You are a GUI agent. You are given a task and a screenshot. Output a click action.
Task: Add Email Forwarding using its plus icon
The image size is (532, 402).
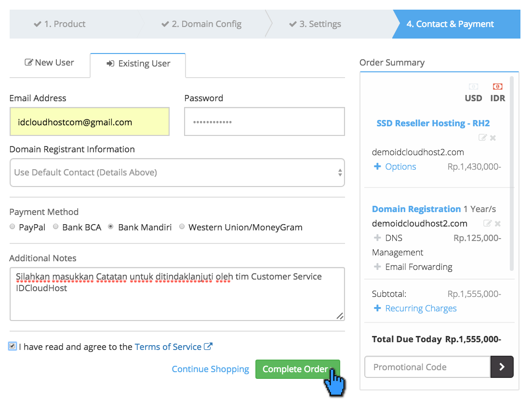click(x=376, y=267)
